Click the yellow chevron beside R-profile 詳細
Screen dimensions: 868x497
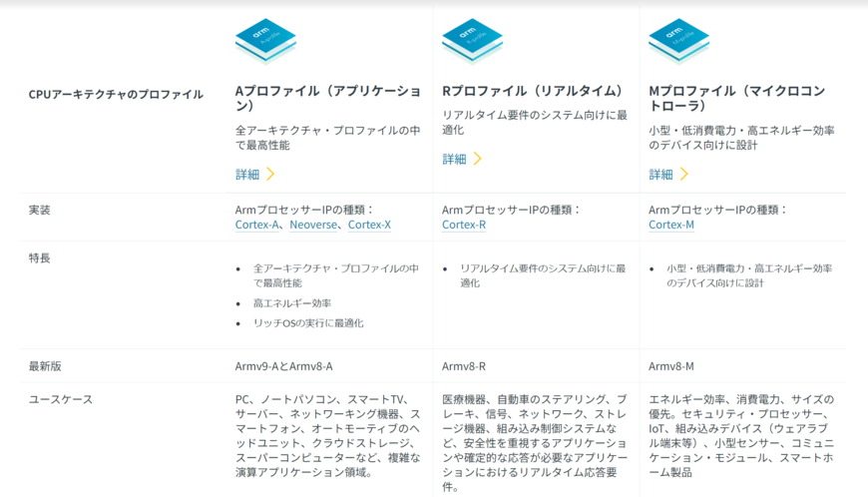(x=478, y=159)
